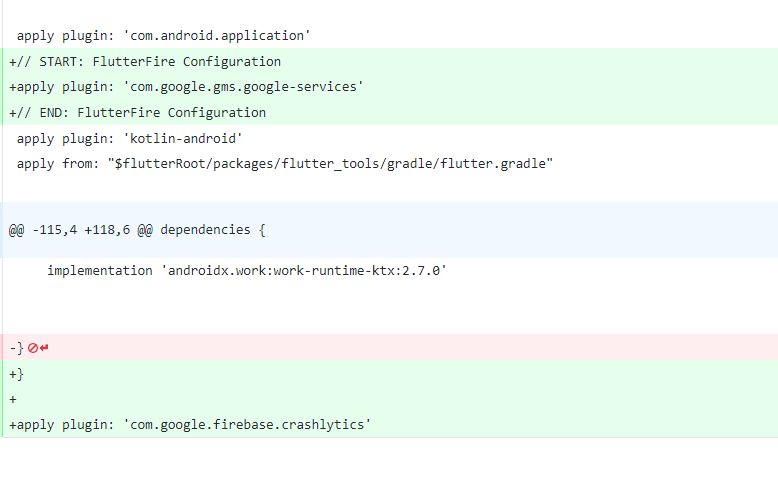Viewport: 778px width, 486px height.
Task: Click the added firebase crashlytics plugin line
Action: [x=390, y=425]
